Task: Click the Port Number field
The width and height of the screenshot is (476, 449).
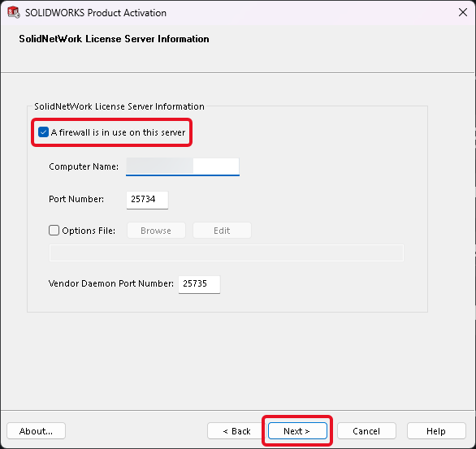Action: pos(147,200)
